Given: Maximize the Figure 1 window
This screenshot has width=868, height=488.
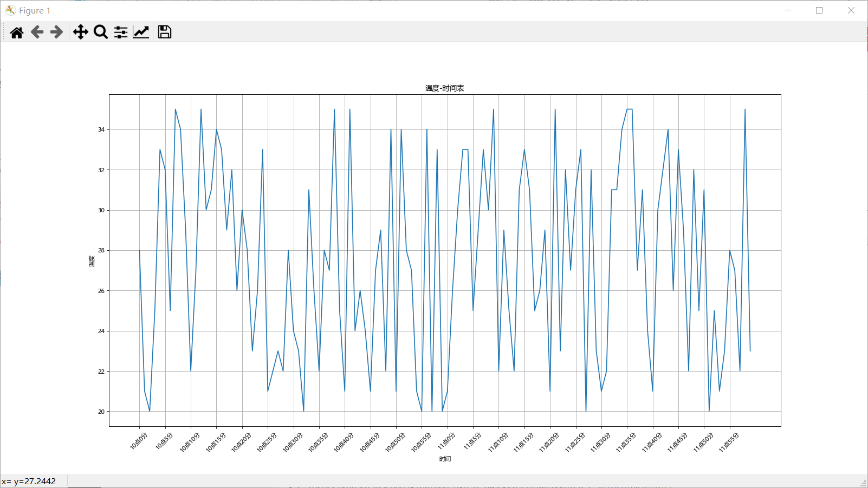Looking at the screenshot, I should pyautogui.click(x=819, y=10).
